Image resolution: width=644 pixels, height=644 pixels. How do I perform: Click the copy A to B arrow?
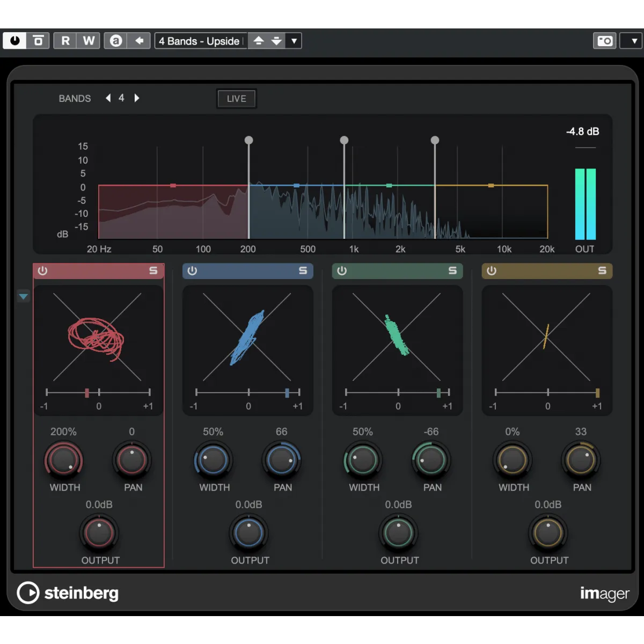point(139,41)
